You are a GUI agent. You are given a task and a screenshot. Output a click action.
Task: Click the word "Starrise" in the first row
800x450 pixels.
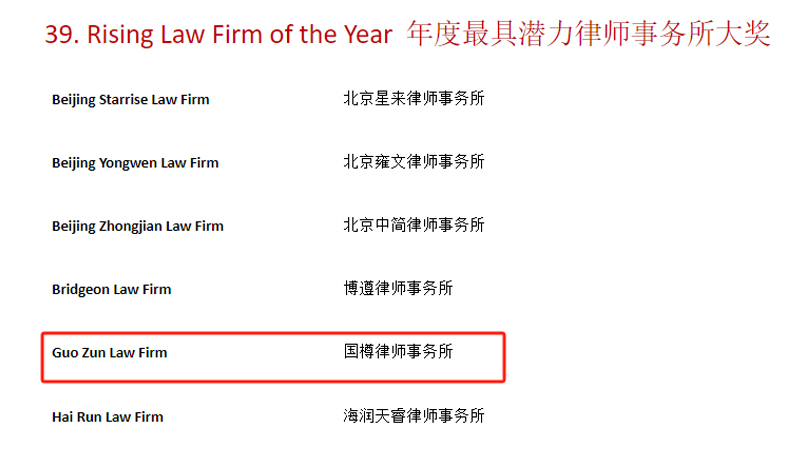click(x=125, y=100)
